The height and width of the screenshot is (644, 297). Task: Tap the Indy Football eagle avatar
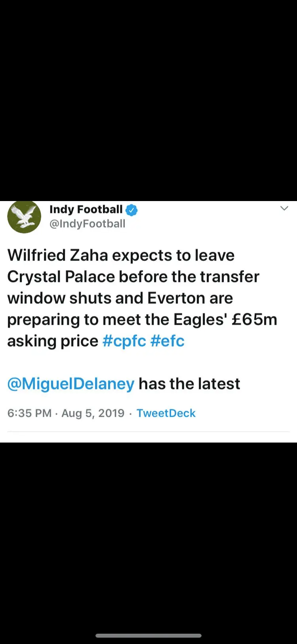click(x=24, y=217)
